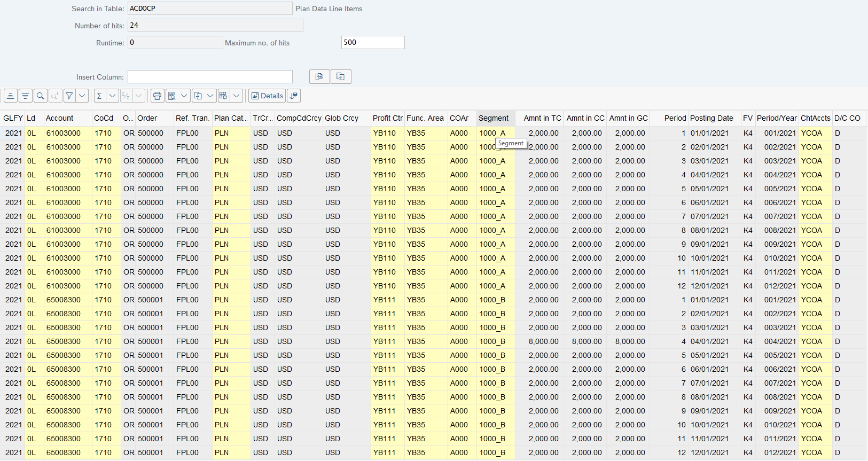Click Period/Year 010/2021 for order 500001

tap(780, 425)
